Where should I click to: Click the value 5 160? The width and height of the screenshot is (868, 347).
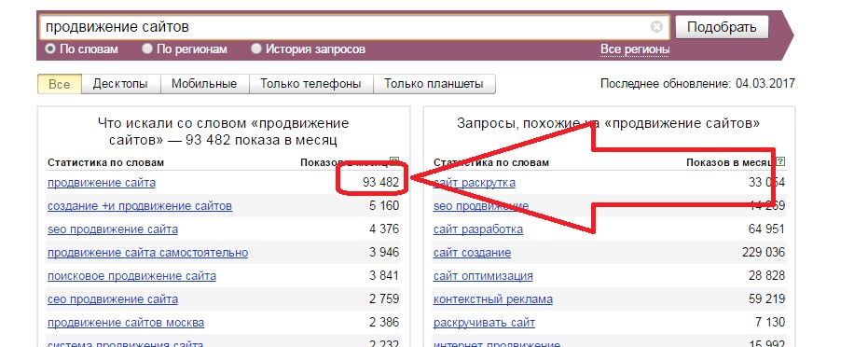pyautogui.click(x=384, y=206)
